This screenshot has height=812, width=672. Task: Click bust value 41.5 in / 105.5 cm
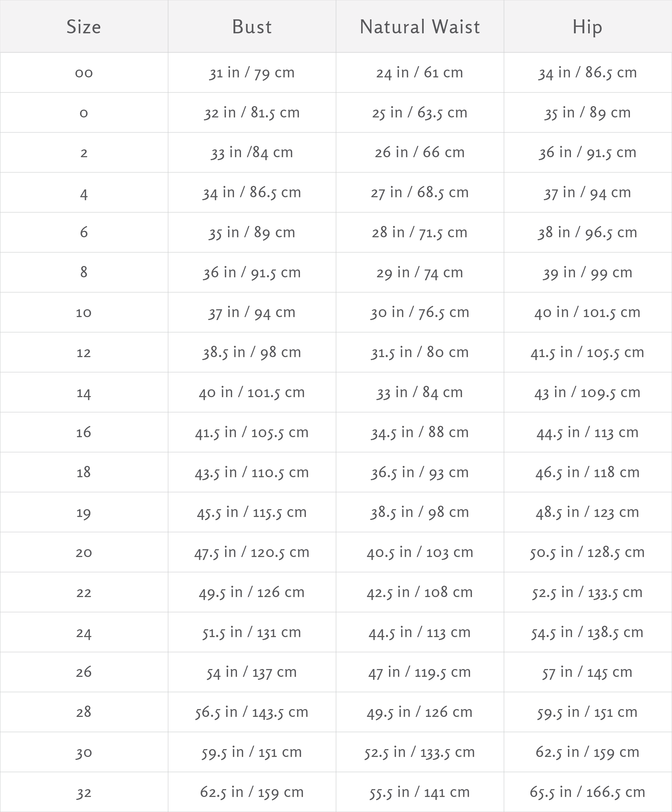tap(252, 432)
